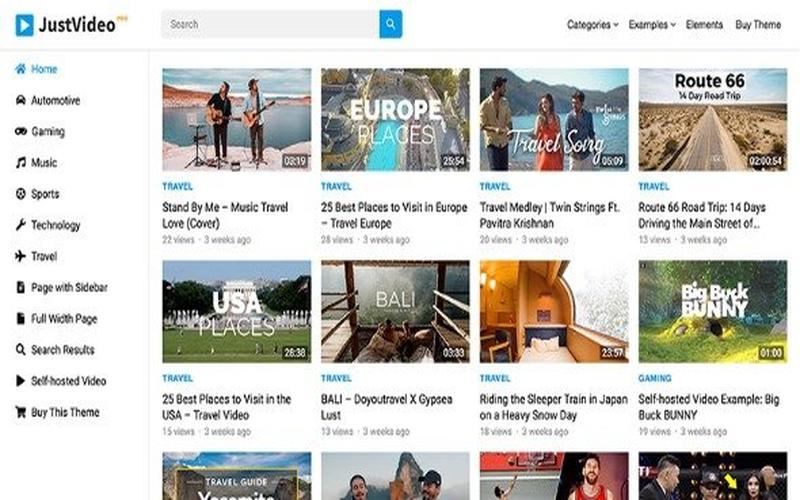The width and height of the screenshot is (800, 500).
Task: Click TRAVEL tag above Route 66 title
Action: [654, 186]
